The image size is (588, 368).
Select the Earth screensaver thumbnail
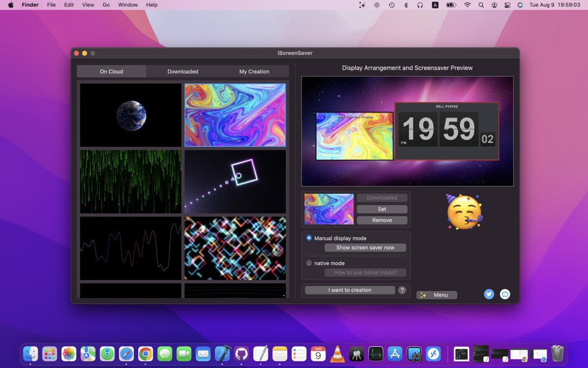click(x=131, y=115)
